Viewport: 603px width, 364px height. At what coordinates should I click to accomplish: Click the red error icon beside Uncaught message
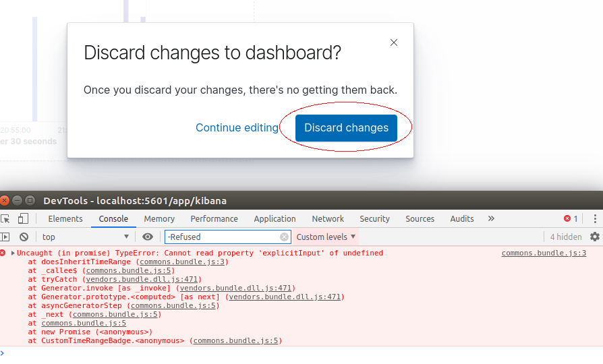click(3, 253)
